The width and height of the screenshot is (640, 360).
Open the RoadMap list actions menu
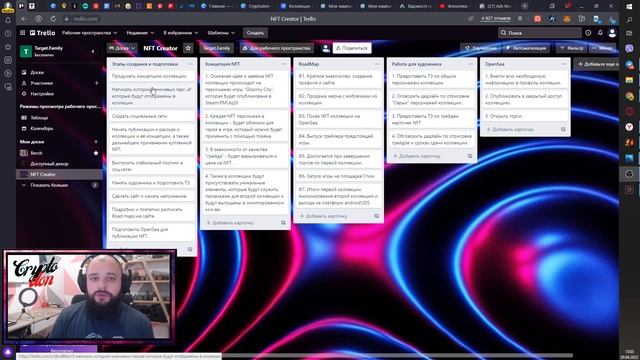pyautogui.click(x=377, y=64)
